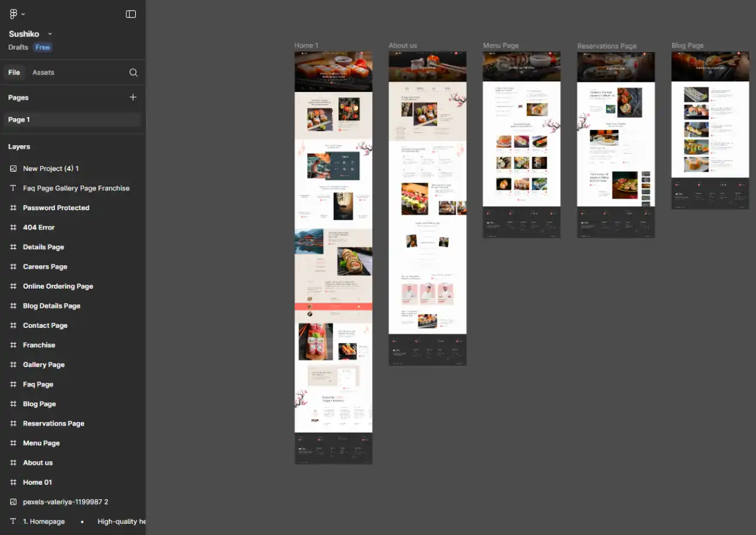Click the frame icon of Blog Details Page
The image size is (756, 535).
[13, 306]
